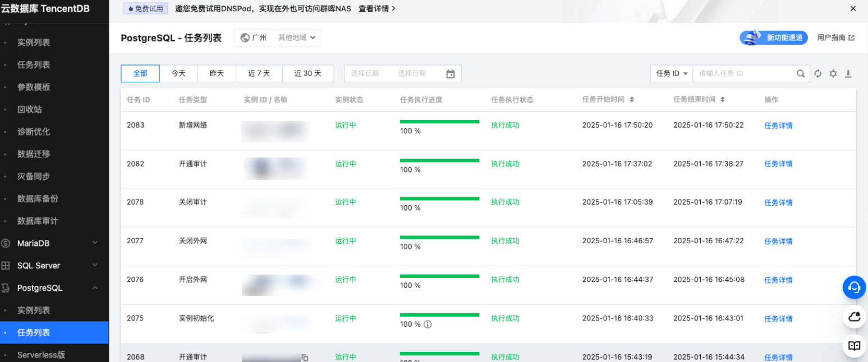Focus the 请输入任务 ID search field
The width and height of the screenshot is (868, 362).
tap(744, 73)
